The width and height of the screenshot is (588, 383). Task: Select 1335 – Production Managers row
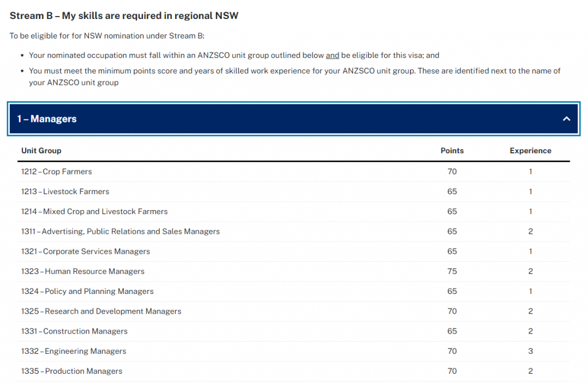point(72,371)
